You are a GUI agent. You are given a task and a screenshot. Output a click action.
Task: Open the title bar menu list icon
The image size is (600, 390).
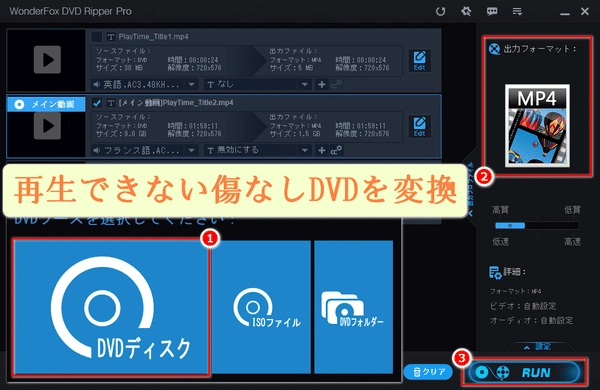click(x=517, y=12)
